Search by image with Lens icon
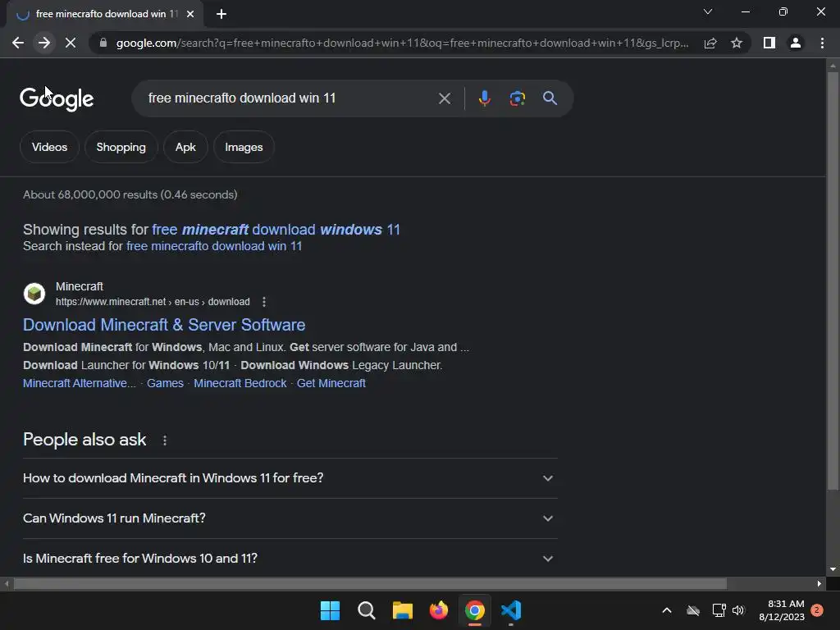Screen dimensions: 840x630 tap(517, 98)
